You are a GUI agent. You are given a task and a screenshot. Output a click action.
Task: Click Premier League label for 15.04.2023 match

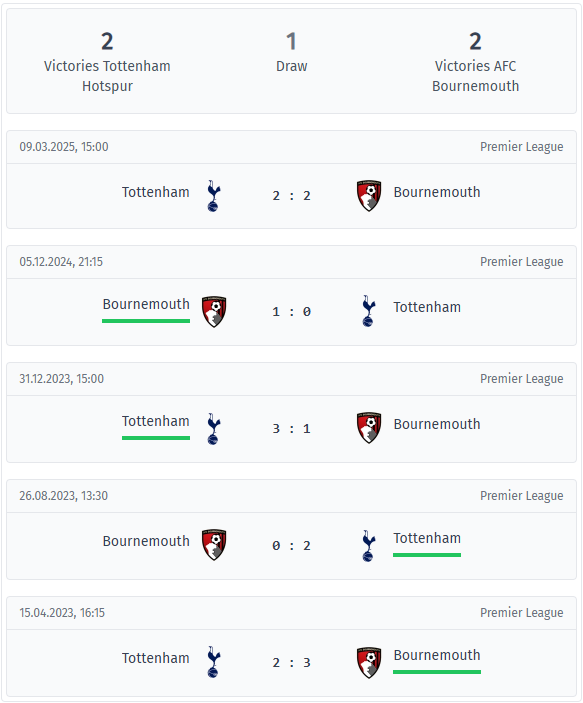click(522, 613)
